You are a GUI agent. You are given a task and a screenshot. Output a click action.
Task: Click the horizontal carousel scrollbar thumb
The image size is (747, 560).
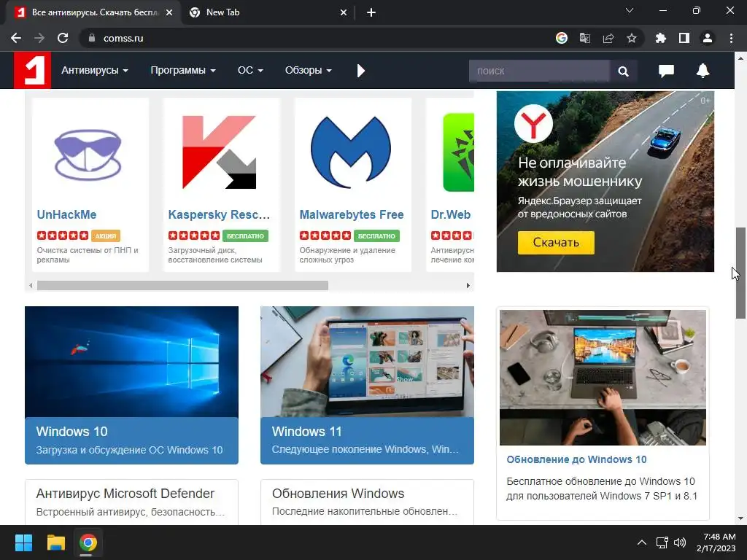point(182,286)
